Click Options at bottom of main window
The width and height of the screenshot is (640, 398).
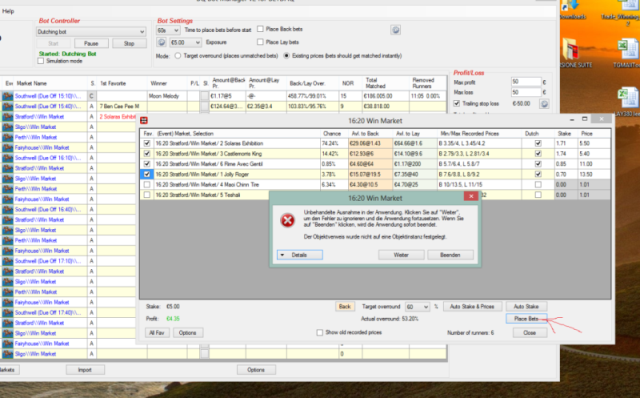tap(256, 370)
